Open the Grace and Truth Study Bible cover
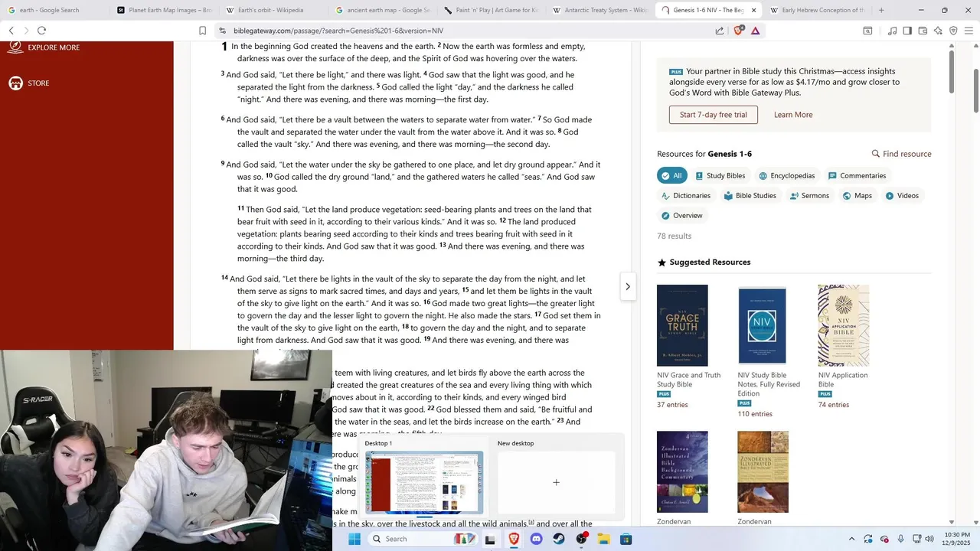The width and height of the screenshot is (980, 551). (682, 325)
